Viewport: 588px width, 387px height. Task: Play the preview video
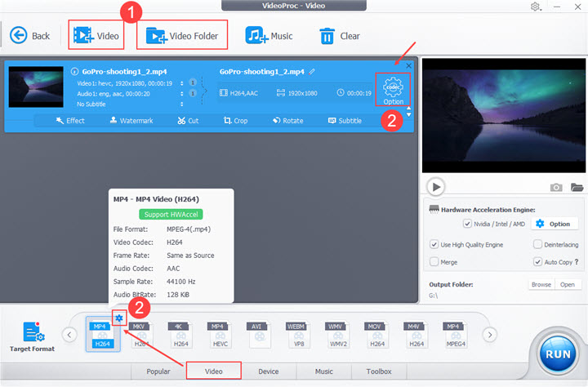pos(436,187)
